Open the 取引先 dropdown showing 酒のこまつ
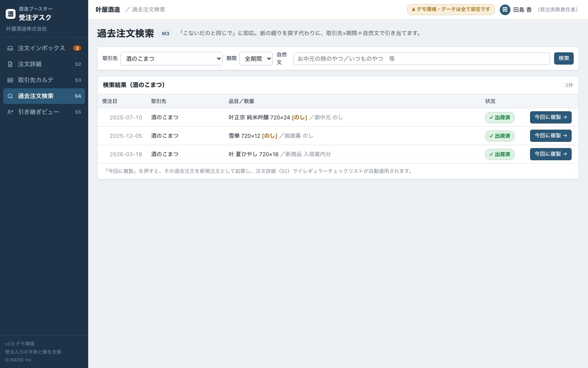The image size is (588, 368). 171,58
